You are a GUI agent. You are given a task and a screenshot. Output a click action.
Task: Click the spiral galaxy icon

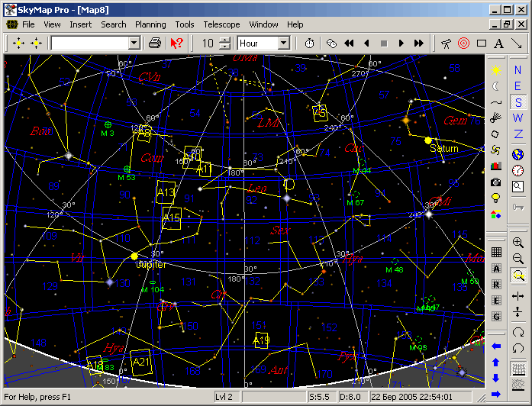pyautogui.click(x=495, y=150)
